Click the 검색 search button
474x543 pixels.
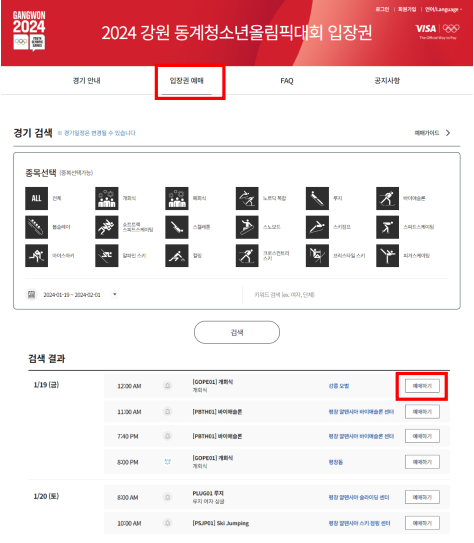click(x=237, y=332)
